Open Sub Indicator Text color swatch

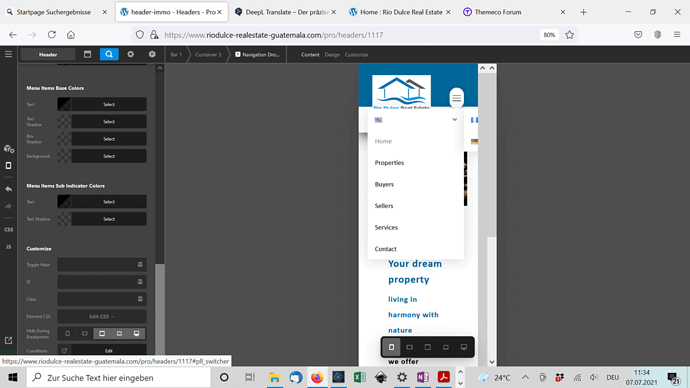click(x=64, y=201)
